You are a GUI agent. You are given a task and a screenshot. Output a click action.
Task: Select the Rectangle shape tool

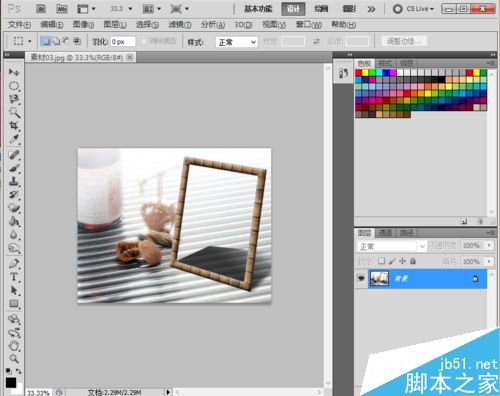14,304
